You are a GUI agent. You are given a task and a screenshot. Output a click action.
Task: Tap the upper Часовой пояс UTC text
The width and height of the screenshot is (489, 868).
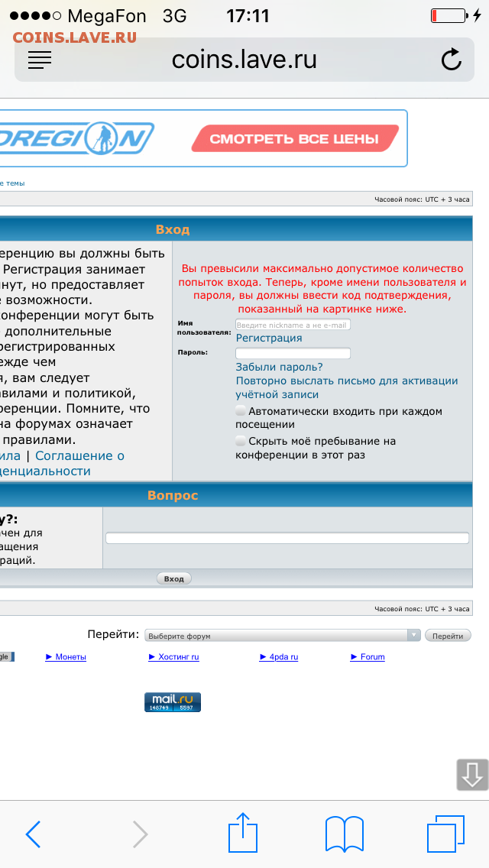pyautogui.click(x=422, y=199)
